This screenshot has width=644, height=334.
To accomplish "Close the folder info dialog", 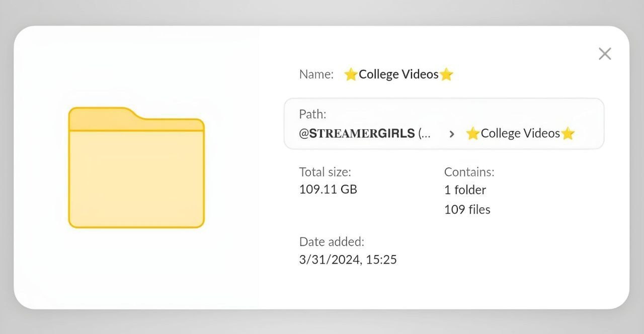I will 605,54.
